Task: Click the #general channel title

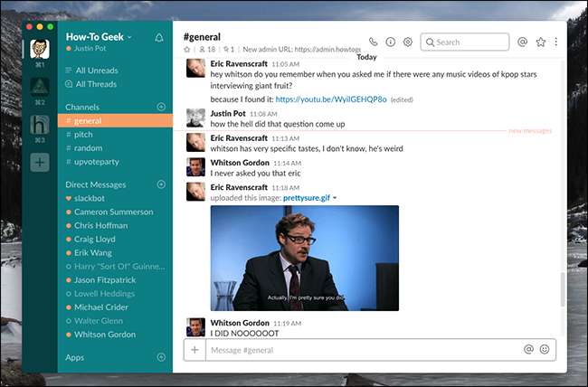Action: pyautogui.click(x=202, y=37)
